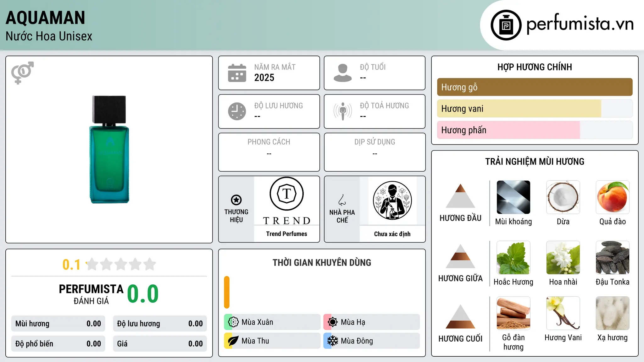Click the AQUAMAN perfume title
This screenshot has height=362, width=644.
46,18
